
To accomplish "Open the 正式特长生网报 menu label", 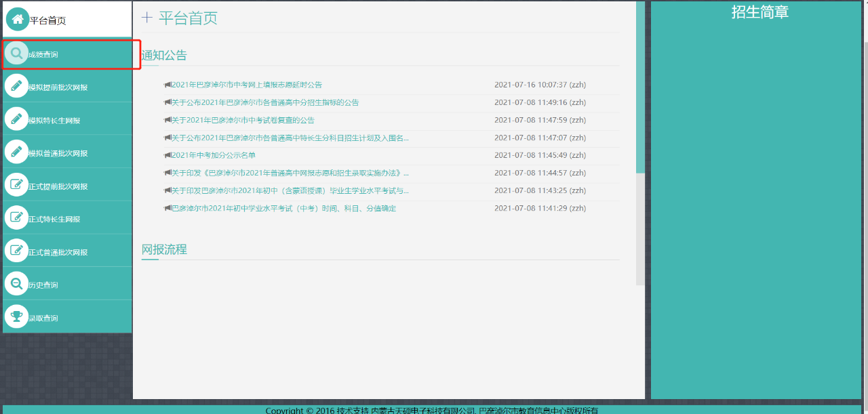I will click(54, 219).
